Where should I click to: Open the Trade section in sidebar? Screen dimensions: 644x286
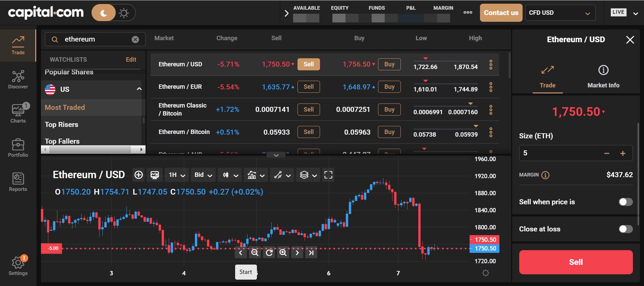18,45
